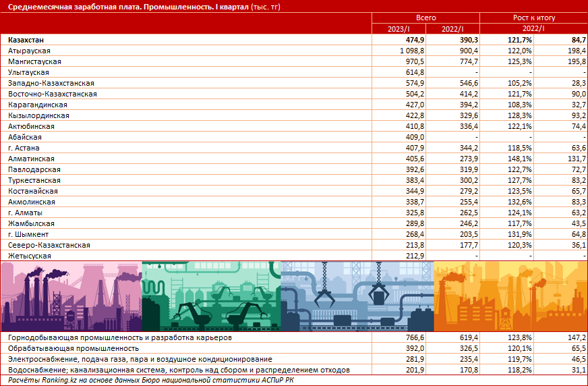Viewport: 588px width, 386px height.
Task: Click the 'г. Астана' row label
Action: pyautogui.click(x=24, y=148)
